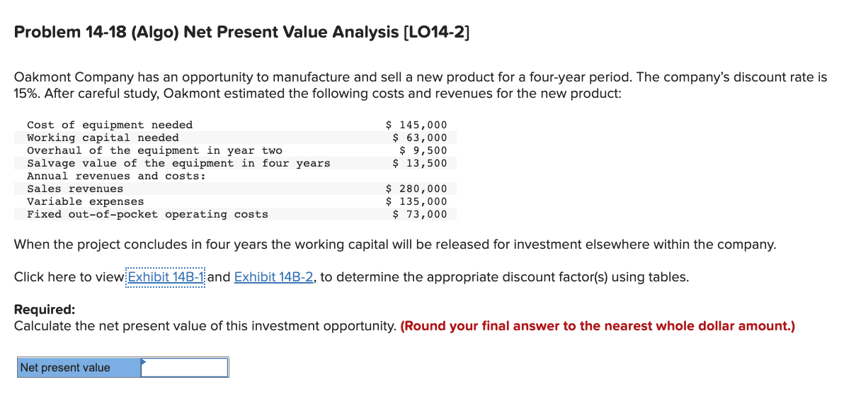
Task: Select the Sales revenues row
Action: (74, 189)
